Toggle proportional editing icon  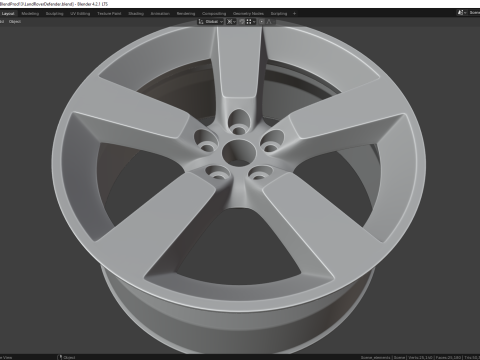pyautogui.click(x=262, y=22)
